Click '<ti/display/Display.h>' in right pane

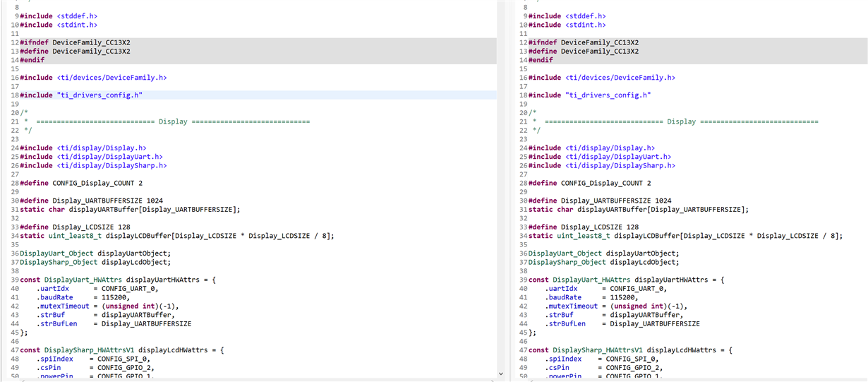point(610,148)
